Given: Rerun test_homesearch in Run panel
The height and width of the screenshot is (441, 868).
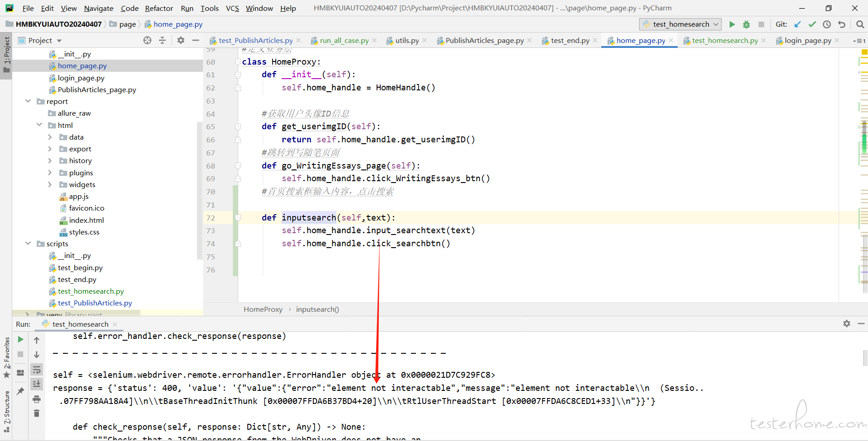Looking at the screenshot, I should pos(20,339).
